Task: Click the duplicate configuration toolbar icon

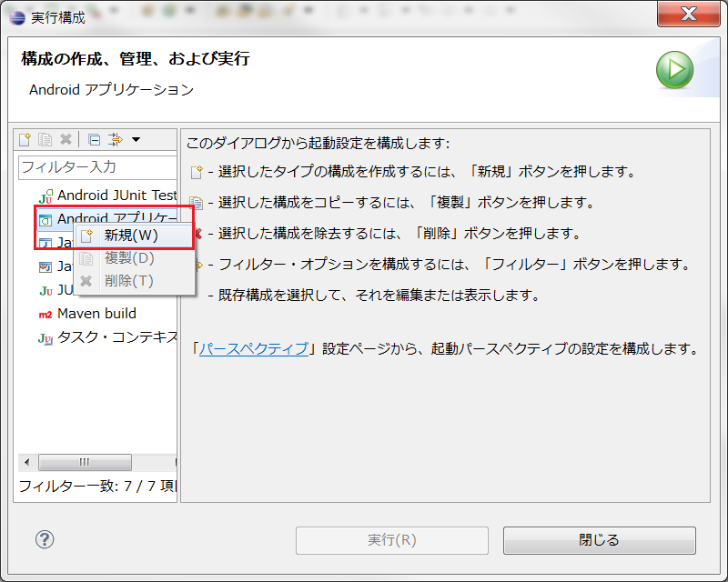Action: [x=45, y=139]
